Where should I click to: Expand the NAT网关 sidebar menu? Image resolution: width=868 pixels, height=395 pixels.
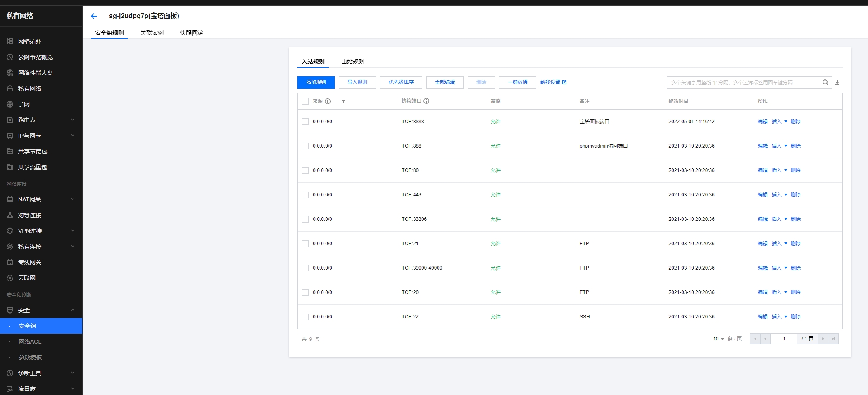click(x=41, y=199)
